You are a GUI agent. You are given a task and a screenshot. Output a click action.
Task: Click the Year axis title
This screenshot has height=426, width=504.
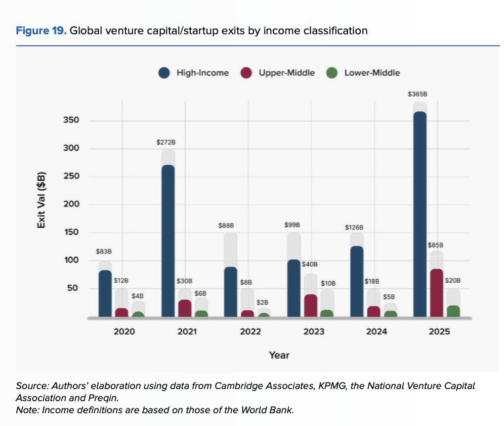click(279, 355)
